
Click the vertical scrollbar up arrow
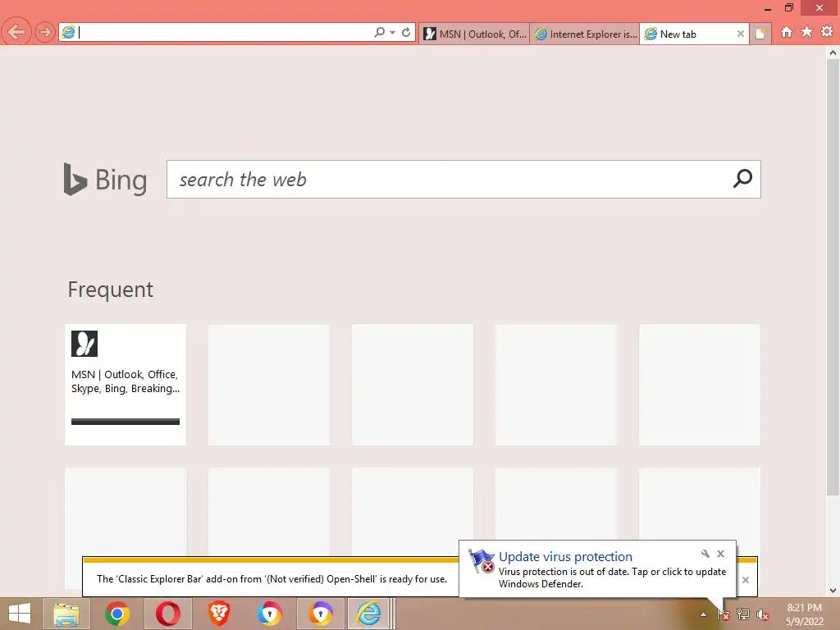coord(833,52)
